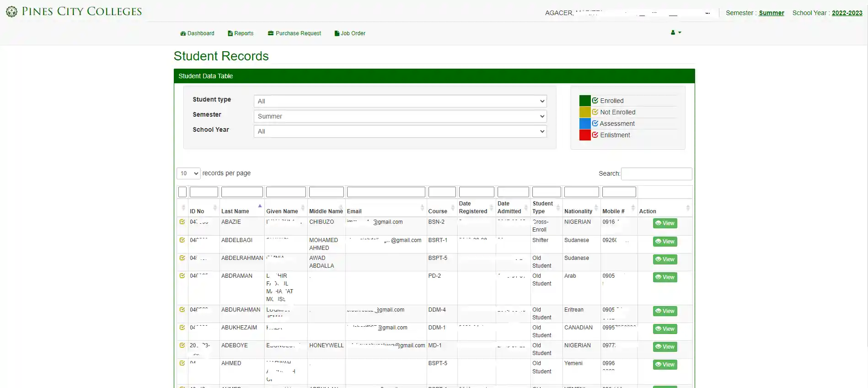Click the Student Data Table panel header
868x388 pixels.
[434, 76]
